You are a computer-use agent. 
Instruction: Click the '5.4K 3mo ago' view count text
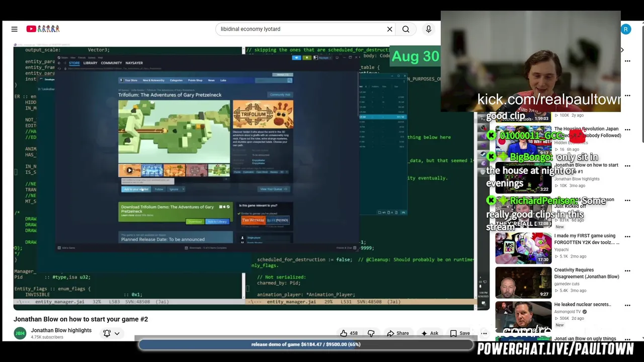click(570, 291)
